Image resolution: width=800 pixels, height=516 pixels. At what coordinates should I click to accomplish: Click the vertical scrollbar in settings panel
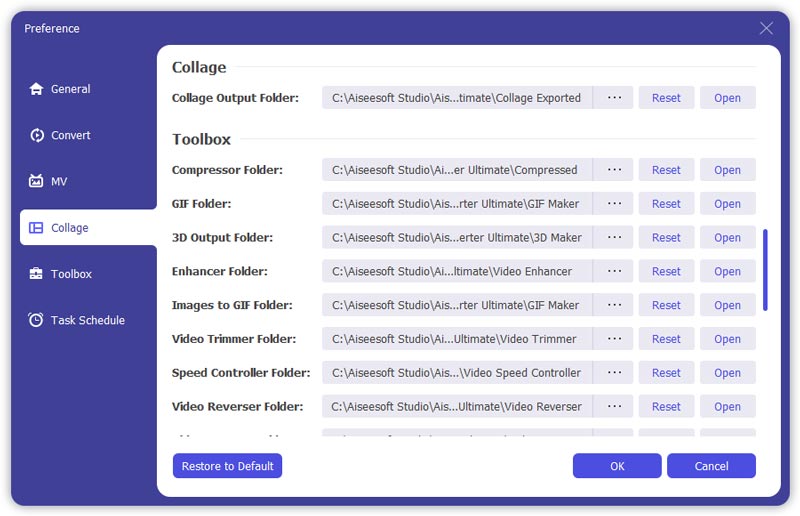tap(765, 270)
